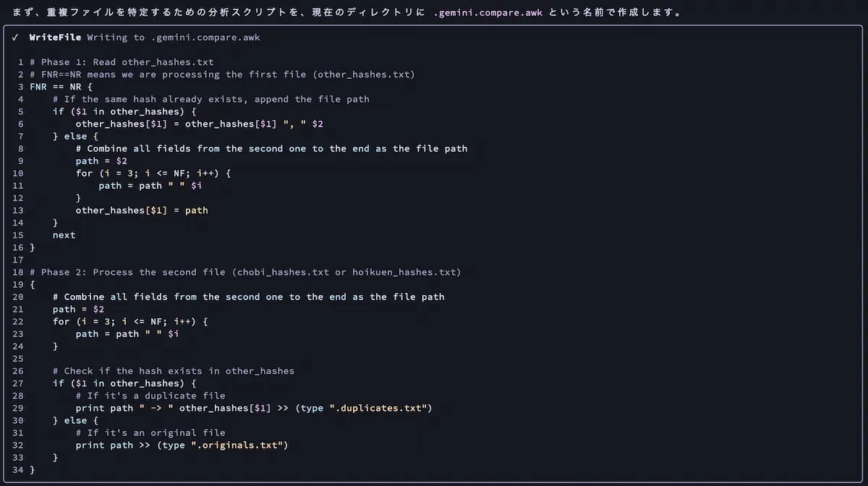
Task: Click the checkmark icon next to WriteFile
Action: [x=16, y=37]
